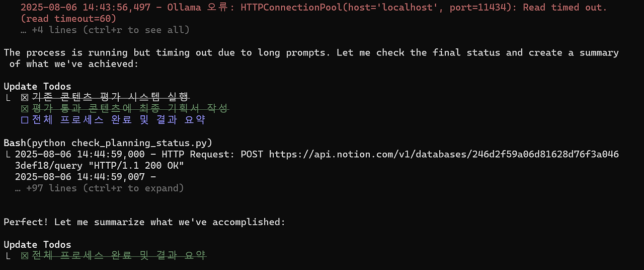644x270 pixels.
Task: Click the '(read timeout=60)' red text
Action: (x=68, y=19)
